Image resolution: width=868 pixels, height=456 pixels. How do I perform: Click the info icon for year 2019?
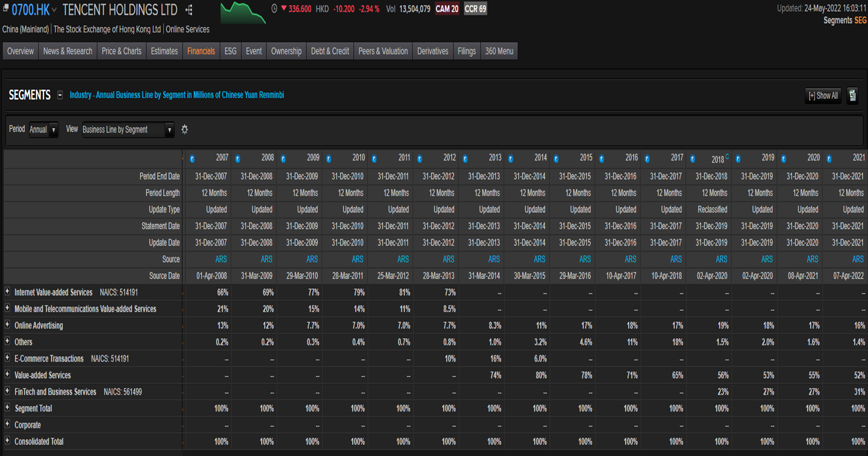coord(738,159)
